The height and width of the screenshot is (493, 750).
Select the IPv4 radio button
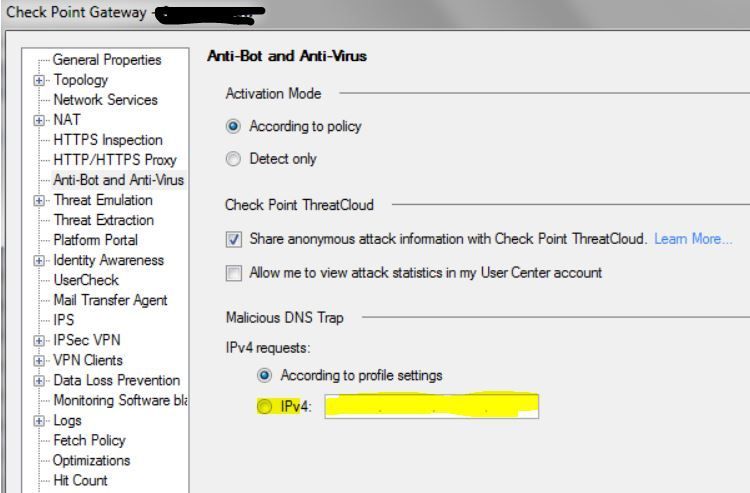(x=265, y=407)
